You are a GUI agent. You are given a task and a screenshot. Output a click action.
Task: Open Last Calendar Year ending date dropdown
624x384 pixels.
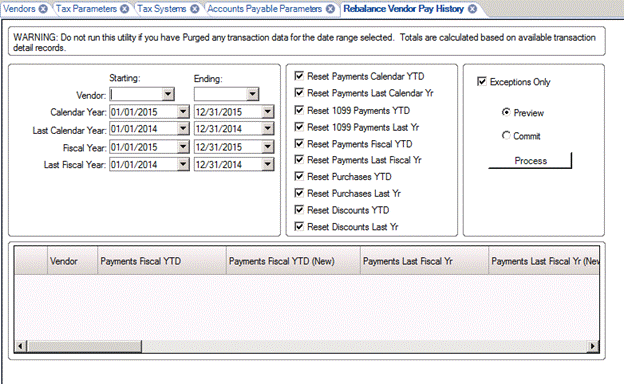[x=268, y=129]
